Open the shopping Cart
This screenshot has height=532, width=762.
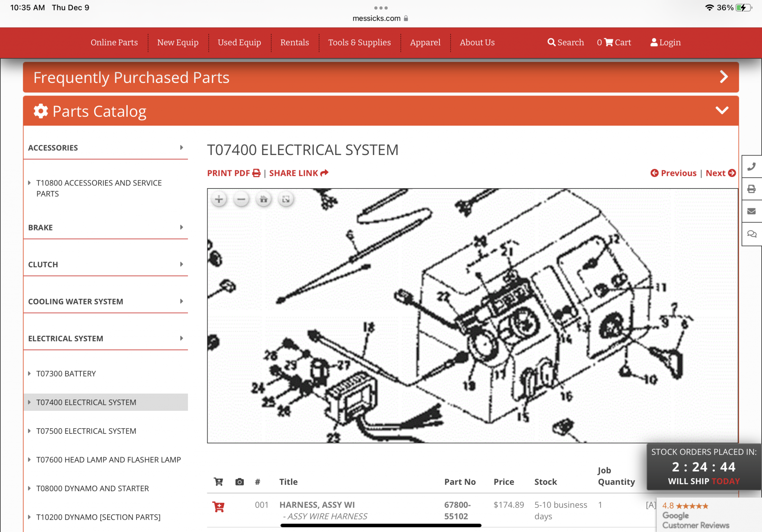click(614, 42)
